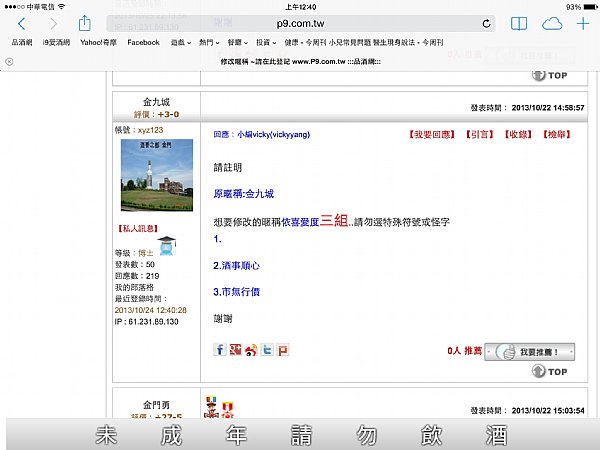Screen dimensions: 600x450
Task: Add a new tab with plus icon
Action: 583,24
